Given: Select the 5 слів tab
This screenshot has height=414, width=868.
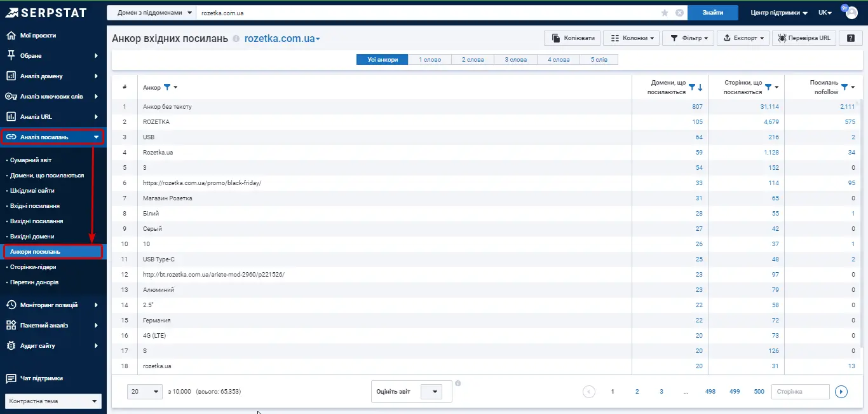Looking at the screenshot, I should click(x=599, y=60).
